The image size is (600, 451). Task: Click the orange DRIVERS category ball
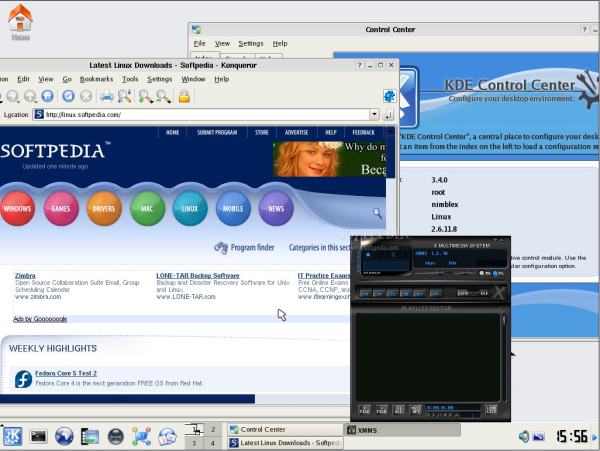[104, 208]
